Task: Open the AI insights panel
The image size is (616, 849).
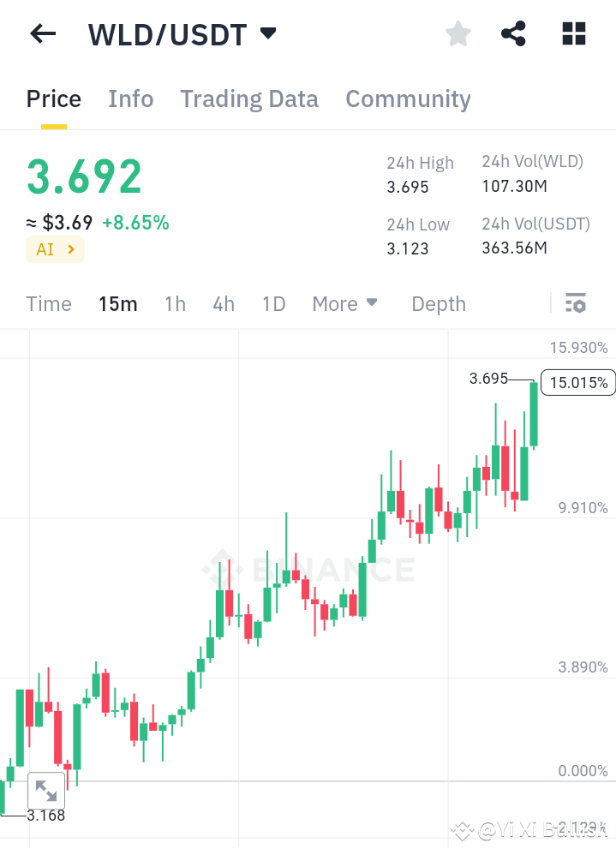Action: [55, 249]
